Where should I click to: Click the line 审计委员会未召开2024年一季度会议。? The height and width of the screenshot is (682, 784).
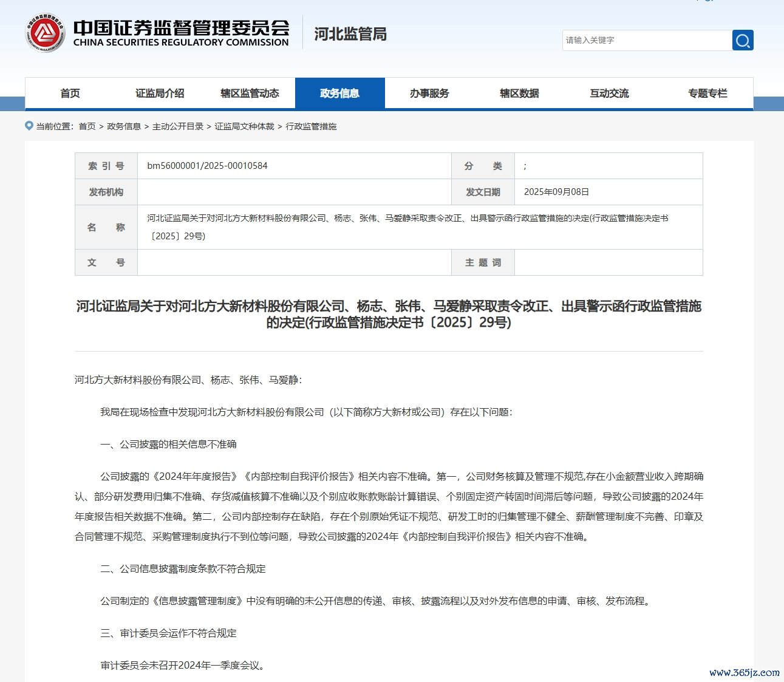(183, 665)
